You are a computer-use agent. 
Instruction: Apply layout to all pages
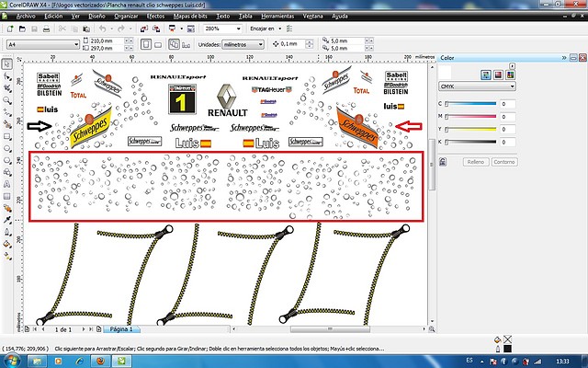[174, 44]
